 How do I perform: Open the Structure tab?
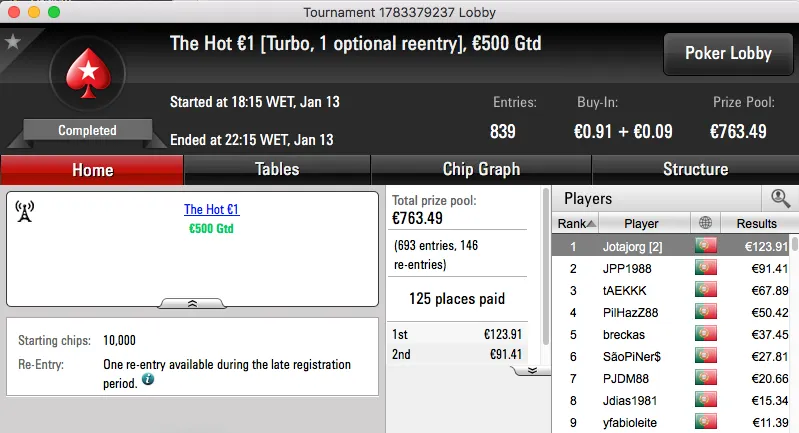click(x=695, y=169)
